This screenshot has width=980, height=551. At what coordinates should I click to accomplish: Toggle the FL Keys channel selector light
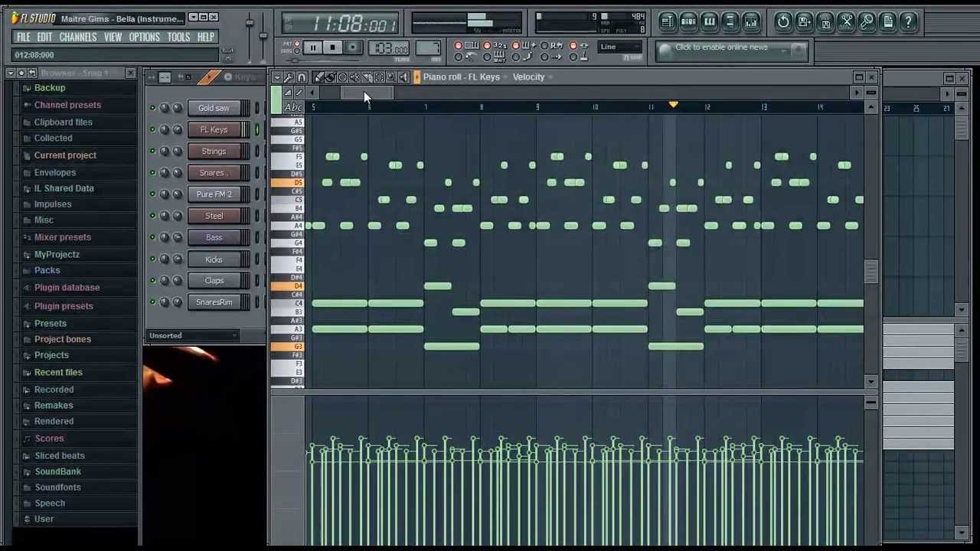pyautogui.click(x=257, y=129)
